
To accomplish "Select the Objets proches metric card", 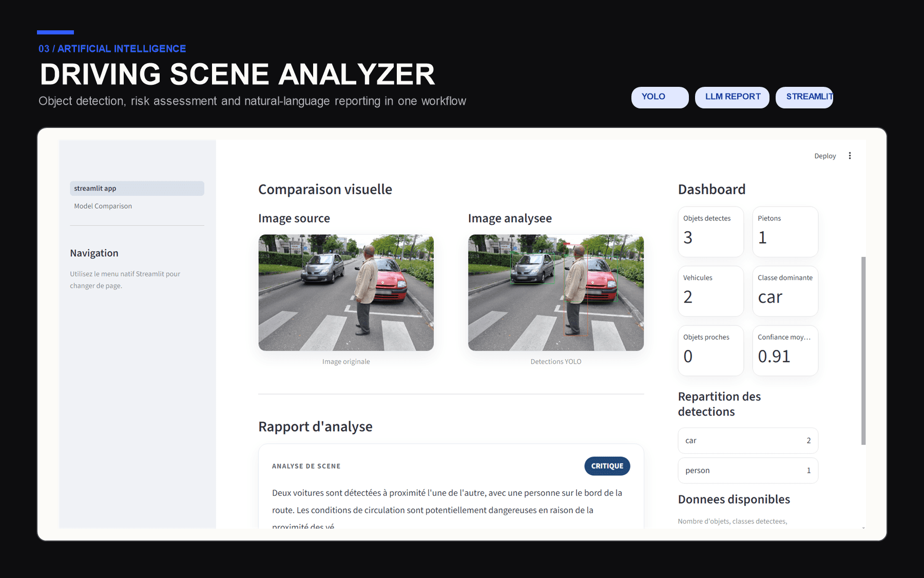I will pyautogui.click(x=710, y=351).
